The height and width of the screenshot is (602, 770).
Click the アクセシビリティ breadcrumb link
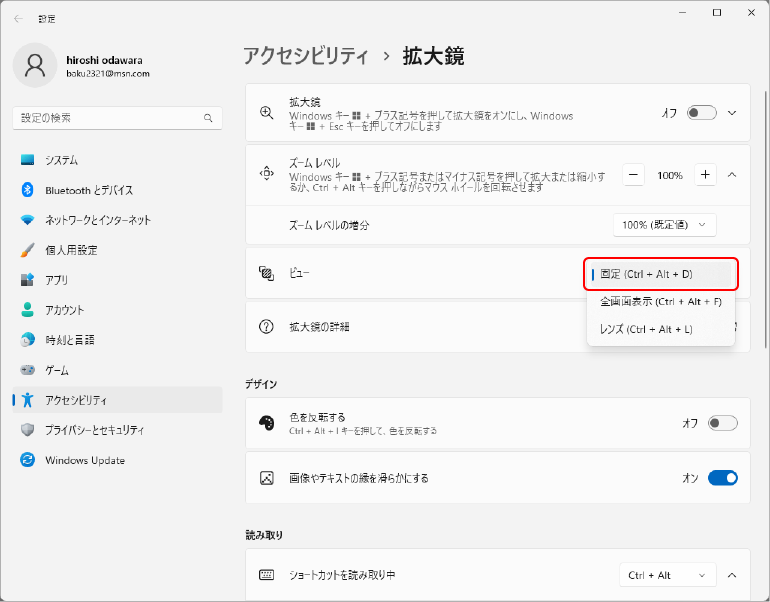[x=305, y=56]
